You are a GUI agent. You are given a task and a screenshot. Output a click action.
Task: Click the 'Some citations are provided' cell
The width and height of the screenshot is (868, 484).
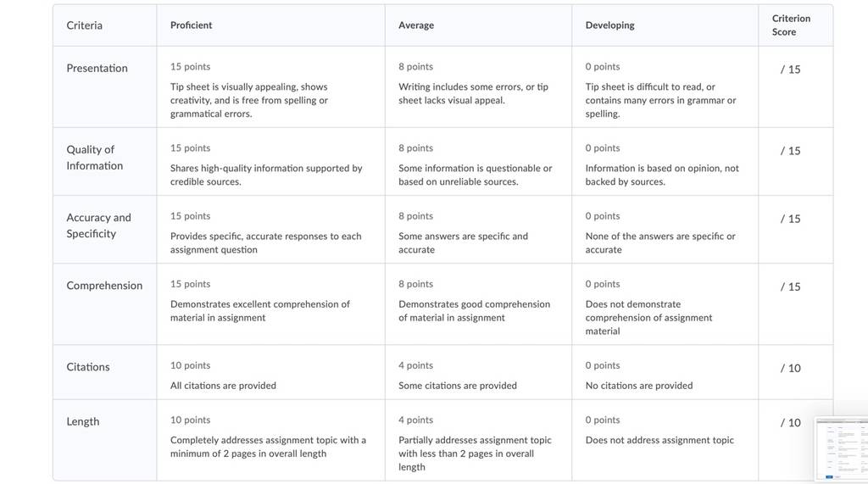point(478,373)
